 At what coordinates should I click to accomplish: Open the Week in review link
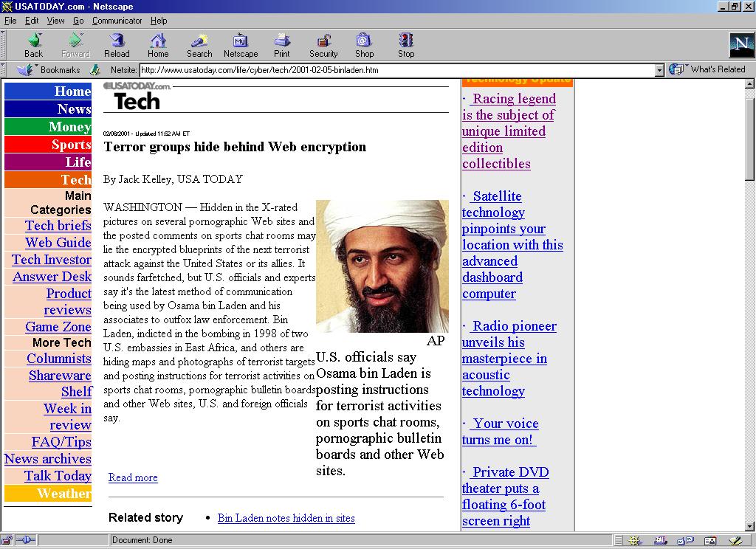point(67,416)
